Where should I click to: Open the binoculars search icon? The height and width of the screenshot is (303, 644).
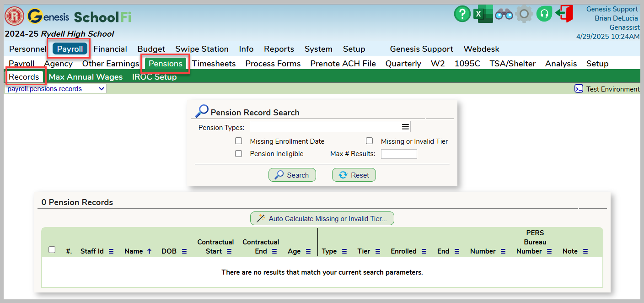[x=504, y=14]
